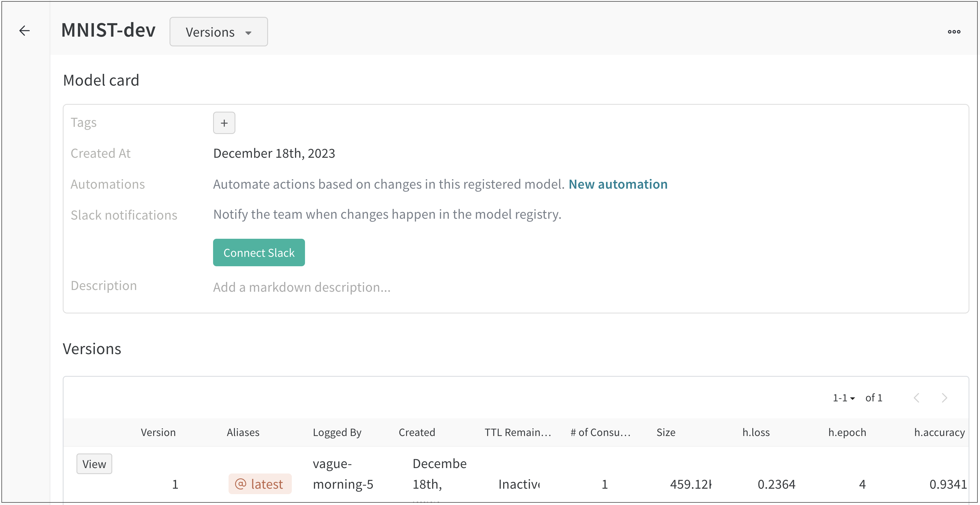Click the Aliases column header

click(243, 432)
